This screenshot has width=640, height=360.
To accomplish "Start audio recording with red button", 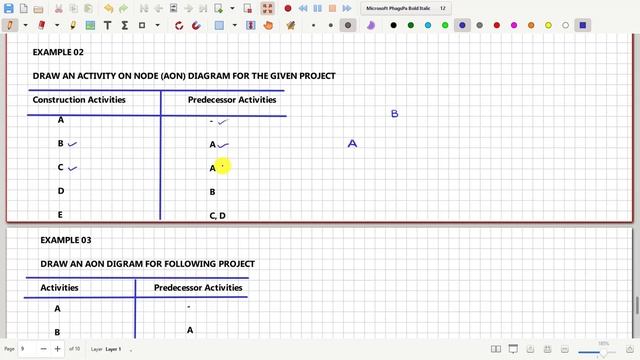I will (288, 8).
